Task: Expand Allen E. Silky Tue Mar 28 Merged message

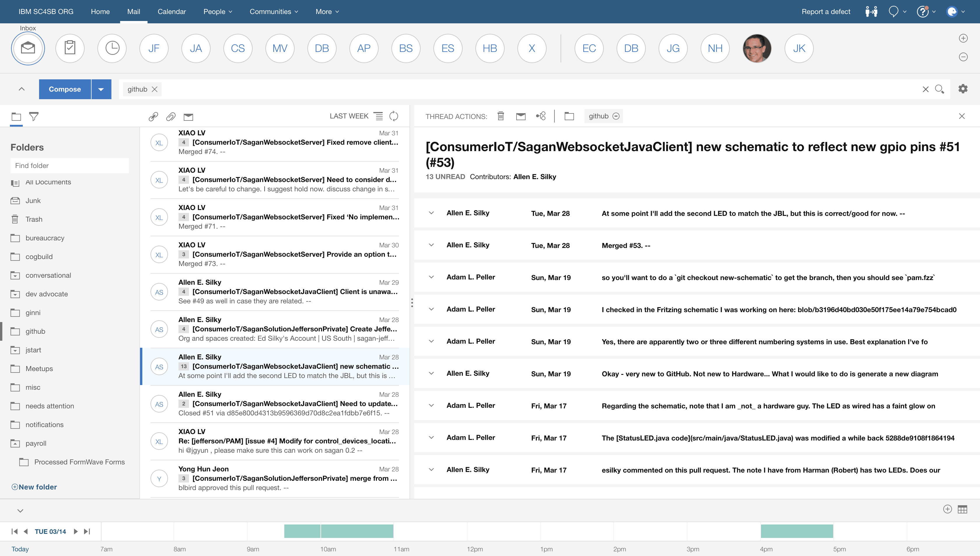Action: [431, 245]
